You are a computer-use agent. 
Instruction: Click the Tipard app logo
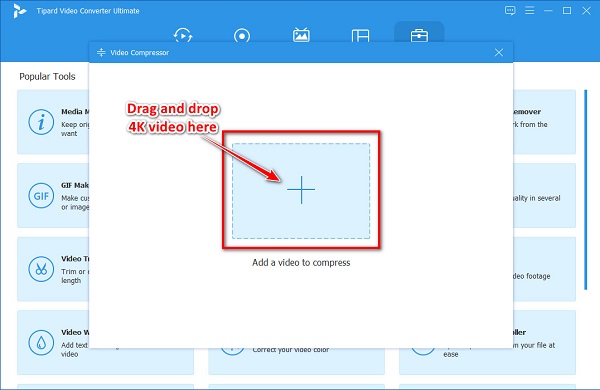pyautogui.click(x=19, y=11)
